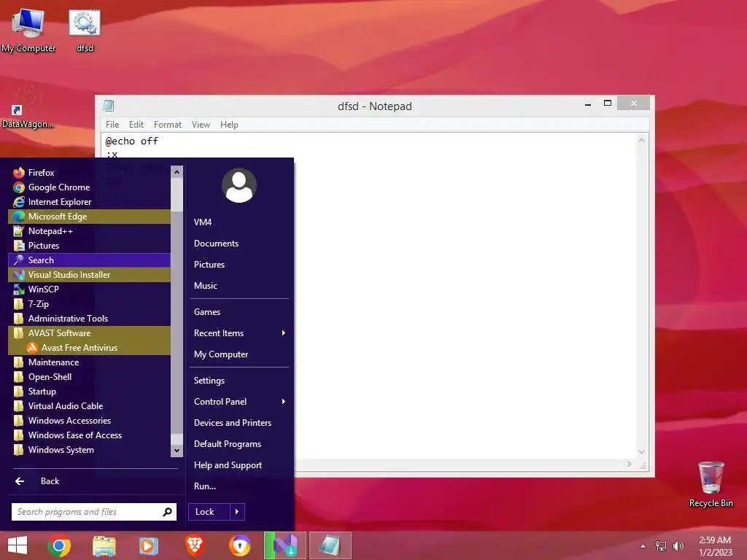Show hidden system tray icons

[643, 546]
